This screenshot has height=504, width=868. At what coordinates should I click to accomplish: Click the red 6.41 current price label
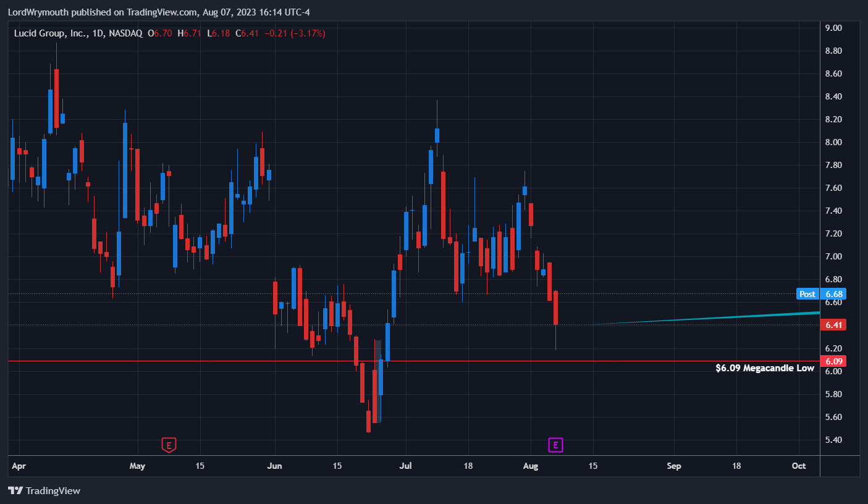pos(834,325)
